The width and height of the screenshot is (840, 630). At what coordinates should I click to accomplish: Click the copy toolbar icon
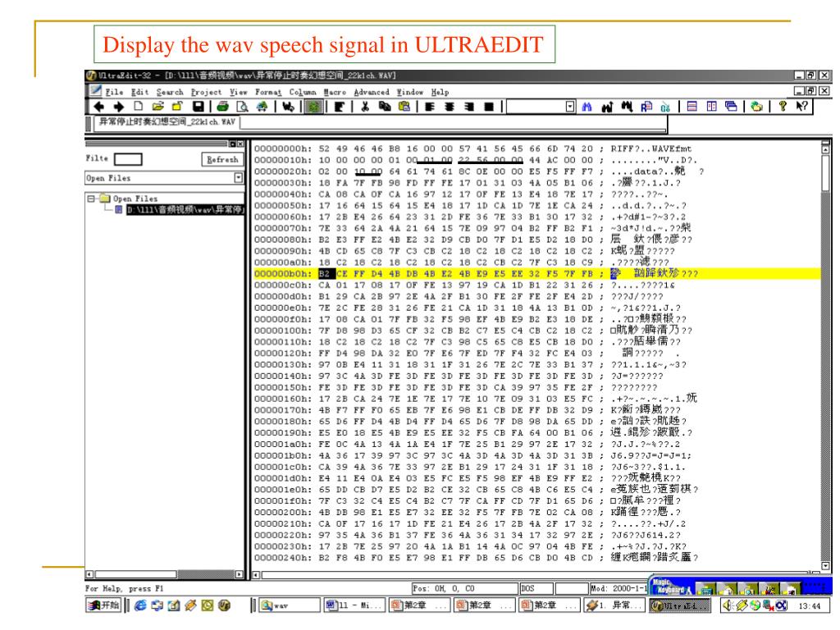coord(385,107)
